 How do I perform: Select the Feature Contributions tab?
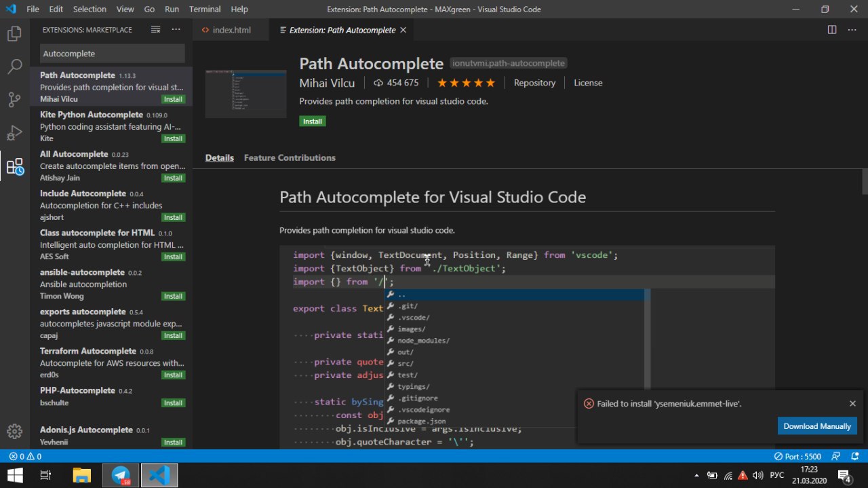tap(290, 157)
